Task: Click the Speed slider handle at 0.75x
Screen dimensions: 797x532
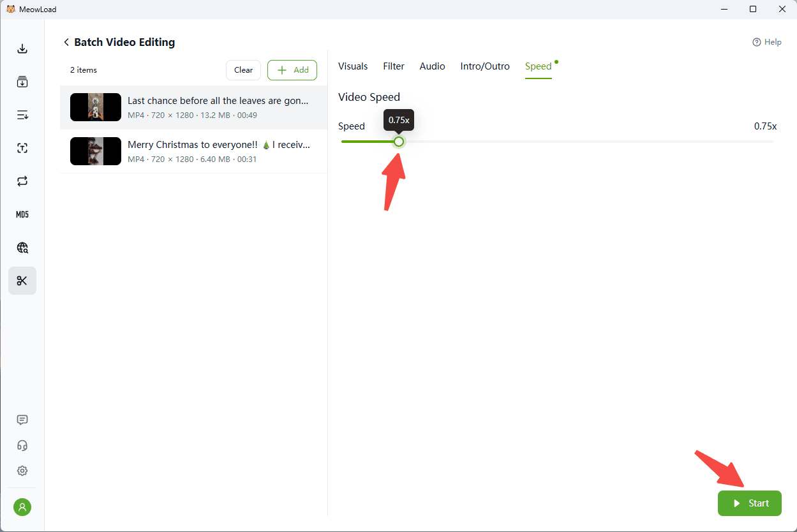Action: [399, 142]
